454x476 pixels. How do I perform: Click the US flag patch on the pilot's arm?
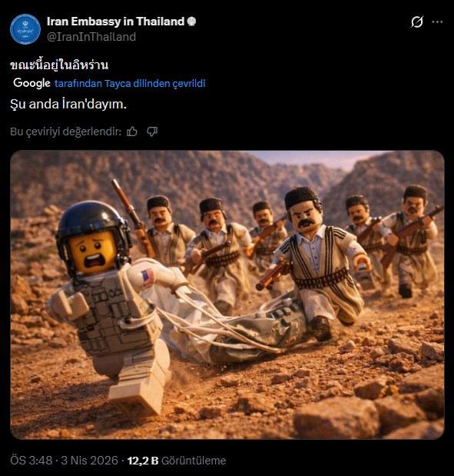click(147, 277)
